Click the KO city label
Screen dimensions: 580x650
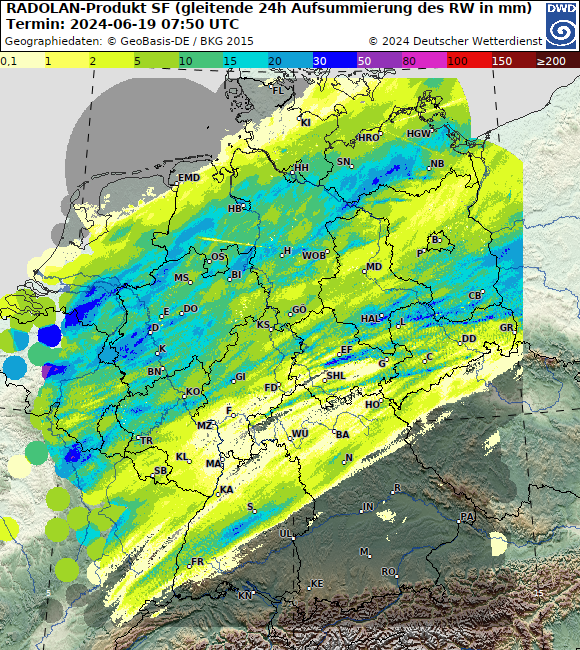pos(193,392)
